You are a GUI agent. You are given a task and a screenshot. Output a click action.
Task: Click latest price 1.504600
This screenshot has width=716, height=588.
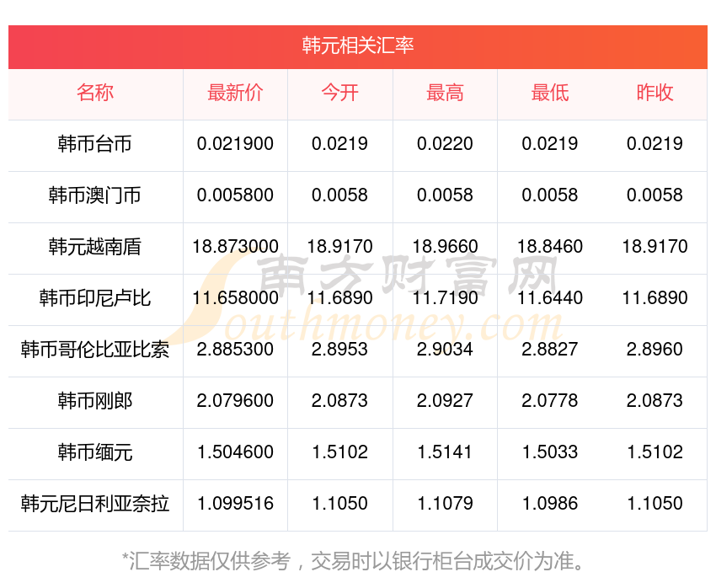click(235, 452)
